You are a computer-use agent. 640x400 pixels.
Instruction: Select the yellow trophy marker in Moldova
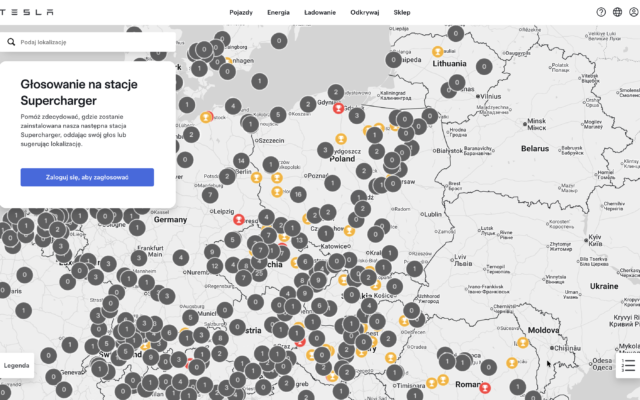[x=523, y=342]
